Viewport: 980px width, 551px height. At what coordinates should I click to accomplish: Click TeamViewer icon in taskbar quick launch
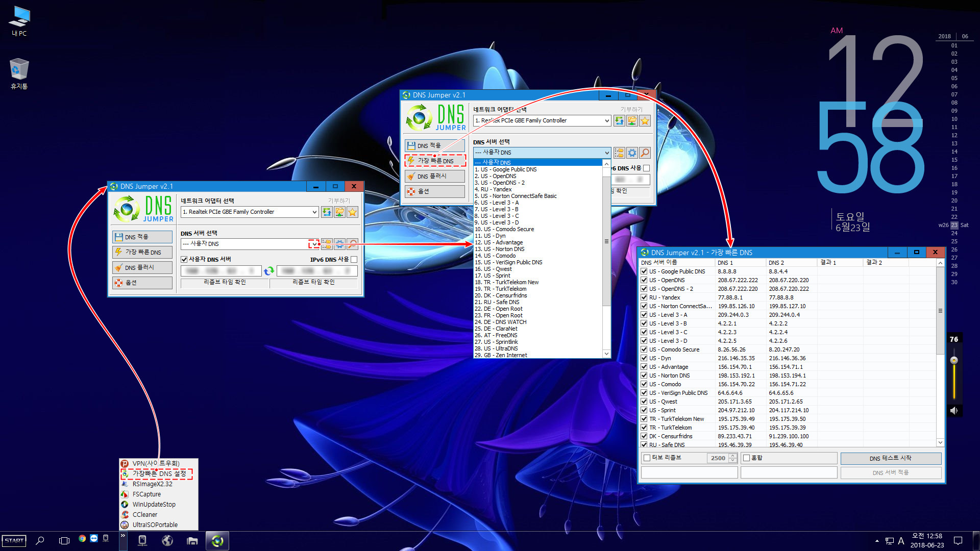coord(94,538)
